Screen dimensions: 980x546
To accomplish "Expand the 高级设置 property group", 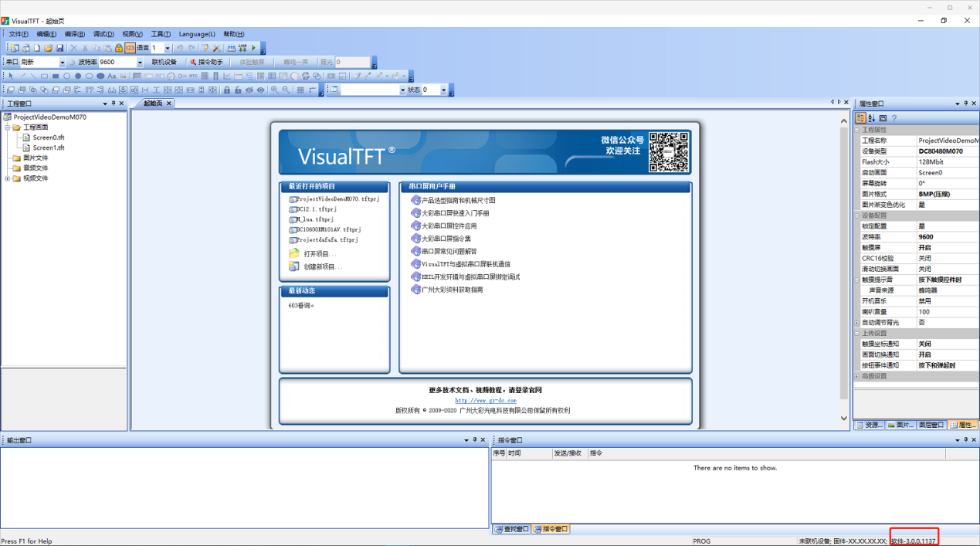I will click(856, 376).
